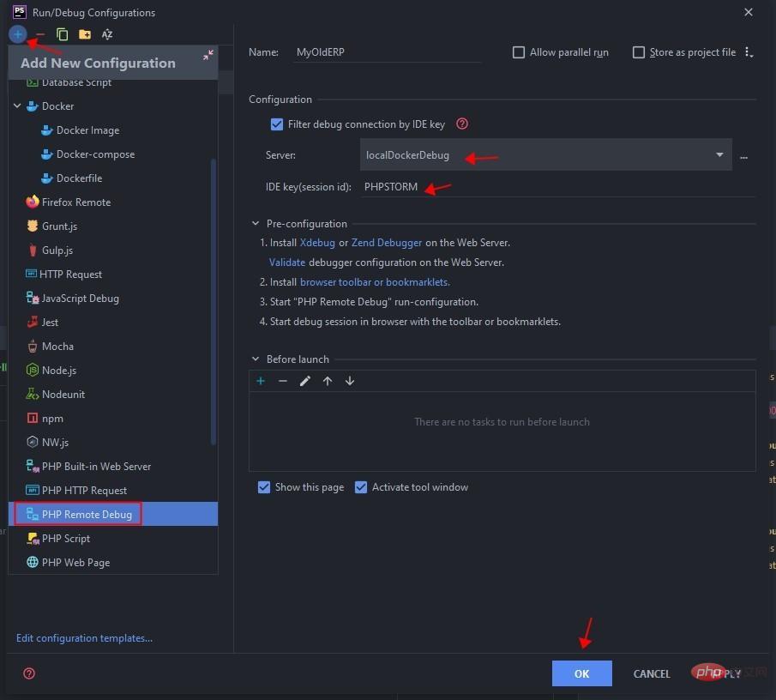Open browser toolbar or bookmarklets link
The height and width of the screenshot is (700, 776).
tap(375, 282)
